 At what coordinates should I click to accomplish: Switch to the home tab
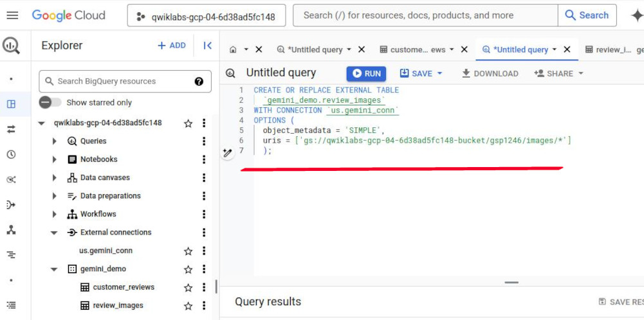pos(234,49)
